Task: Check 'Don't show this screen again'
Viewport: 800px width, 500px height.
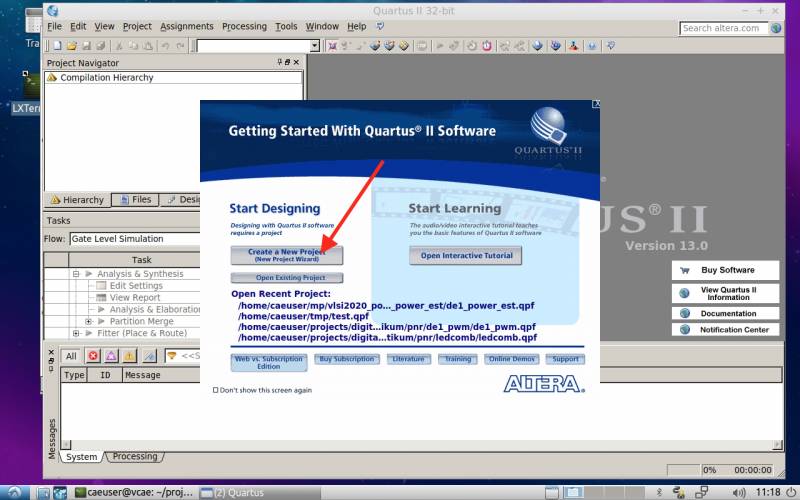Action: [215, 390]
